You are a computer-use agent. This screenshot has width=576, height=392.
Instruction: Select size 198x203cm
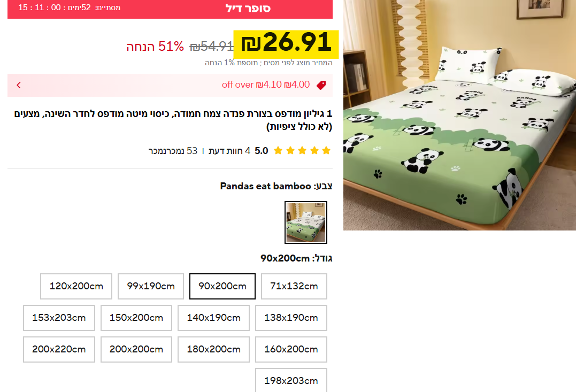tap(291, 380)
